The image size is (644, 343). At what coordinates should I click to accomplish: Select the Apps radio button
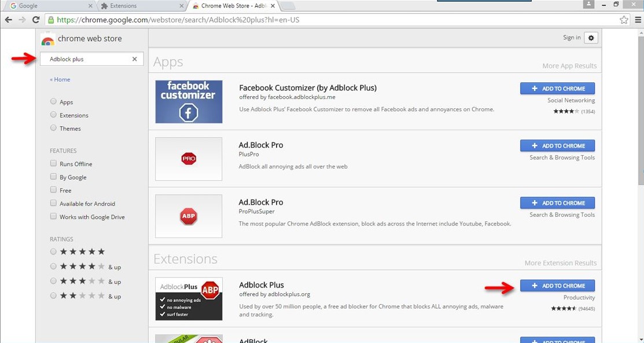[x=53, y=101]
